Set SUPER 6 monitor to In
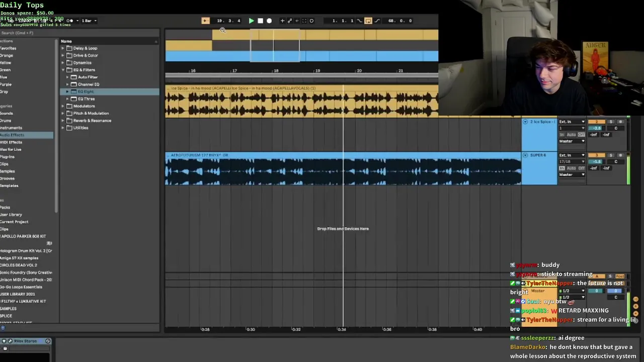Viewport: 644px width, 362px height. (x=562, y=168)
